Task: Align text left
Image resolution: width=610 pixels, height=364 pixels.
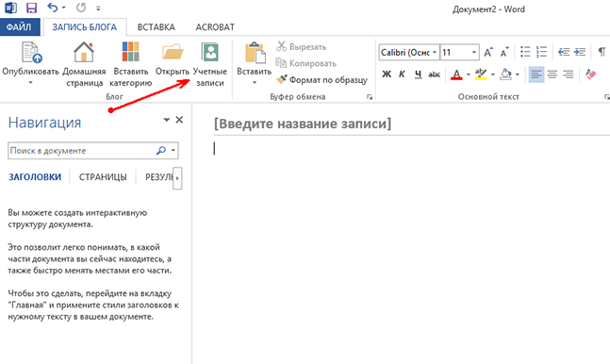Action: (536, 74)
